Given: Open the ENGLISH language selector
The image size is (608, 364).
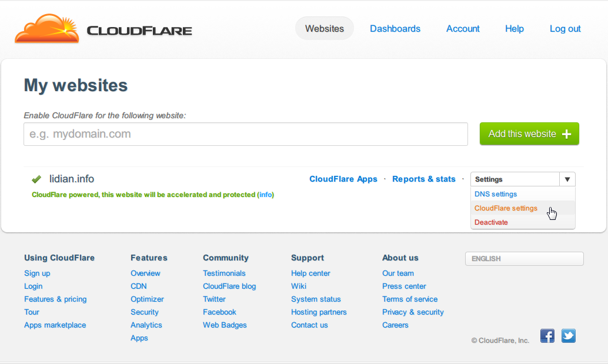Looking at the screenshot, I should tap(524, 259).
